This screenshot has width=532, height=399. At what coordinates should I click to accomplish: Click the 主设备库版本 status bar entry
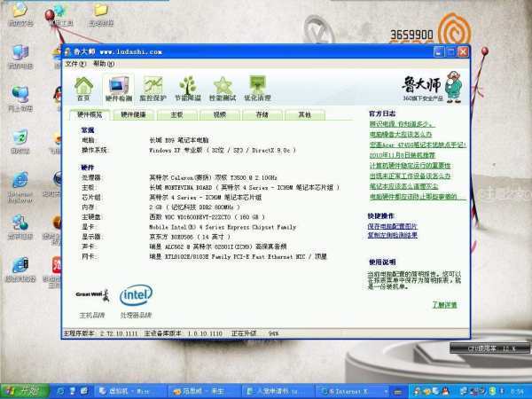click(x=184, y=333)
